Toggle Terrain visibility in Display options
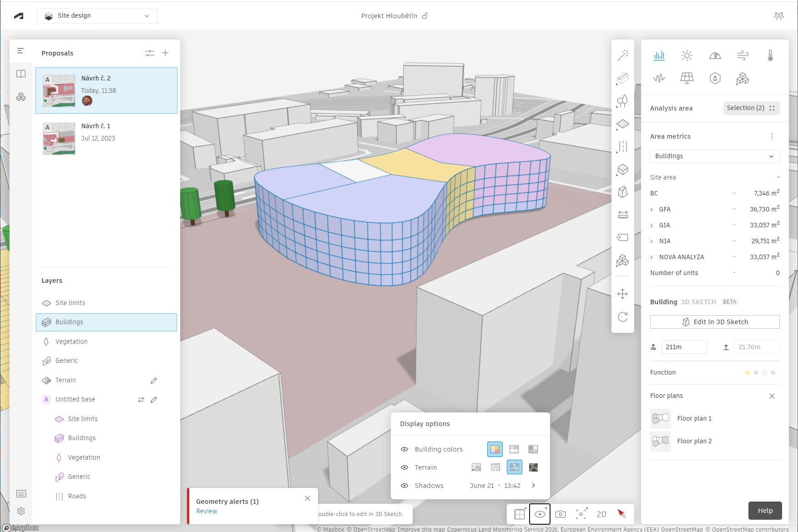The image size is (798, 532). [404, 467]
